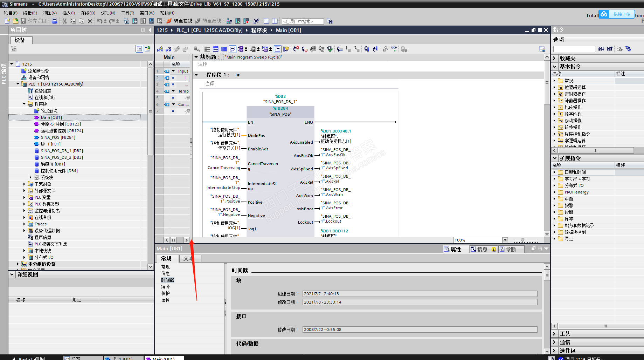Click the start CPU icon
The image size is (644, 360).
[x=238, y=21]
